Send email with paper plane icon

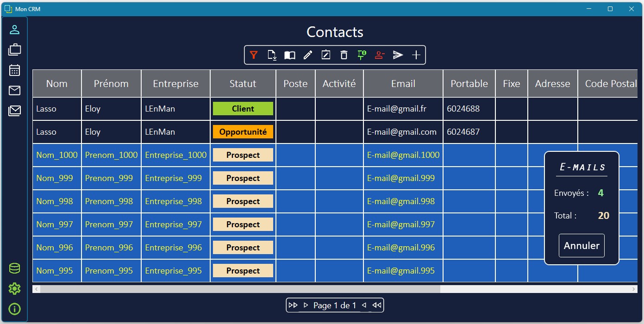pyautogui.click(x=398, y=55)
